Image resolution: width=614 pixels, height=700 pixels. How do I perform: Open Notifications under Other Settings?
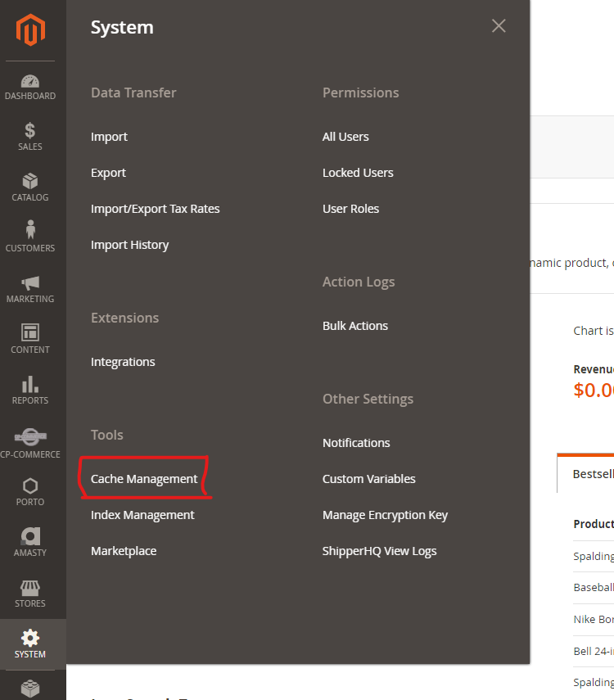tap(356, 443)
